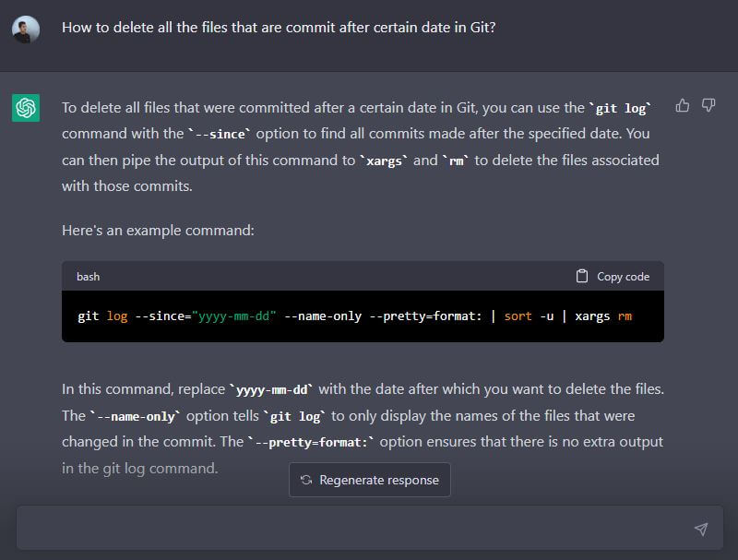Click the user's question about deleting Git files
The width and height of the screenshot is (738, 560).
[x=279, y=28]
